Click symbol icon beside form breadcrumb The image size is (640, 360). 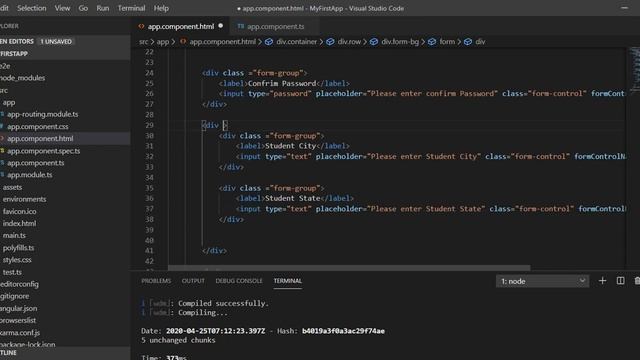click(x=432, y=42)
